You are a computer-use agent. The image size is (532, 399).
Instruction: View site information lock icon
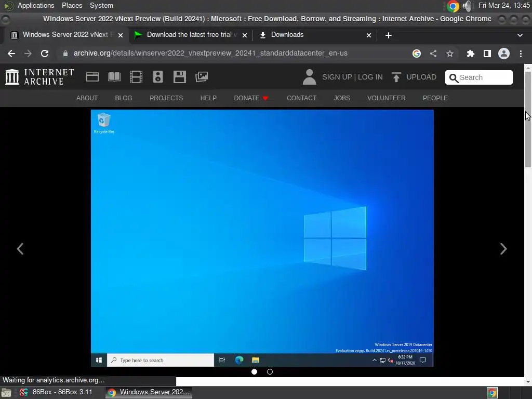click(x=65, y=54)
